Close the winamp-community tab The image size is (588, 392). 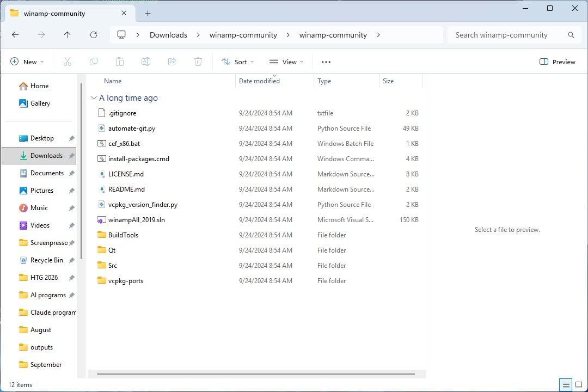[124, 13]
